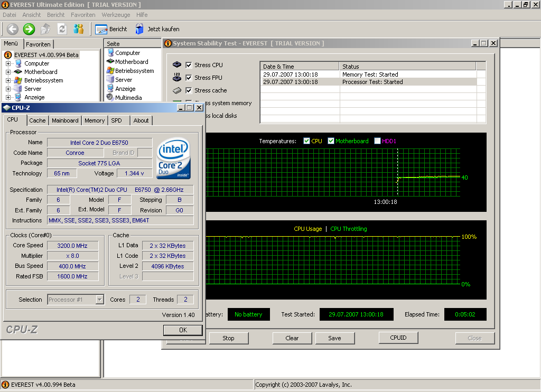Switch to Cache tab in CPU-Z
541x392 pixels.
pyautogui.click(x=38, y=120)
